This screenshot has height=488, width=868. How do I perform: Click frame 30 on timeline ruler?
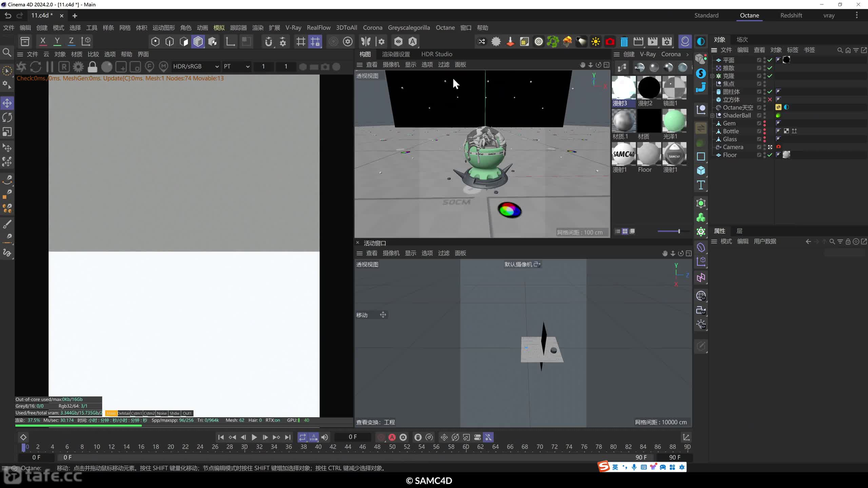coord(244,447)
